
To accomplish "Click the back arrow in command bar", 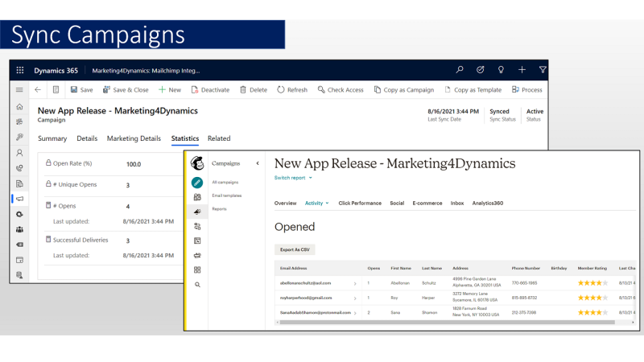I will [38, 90].
